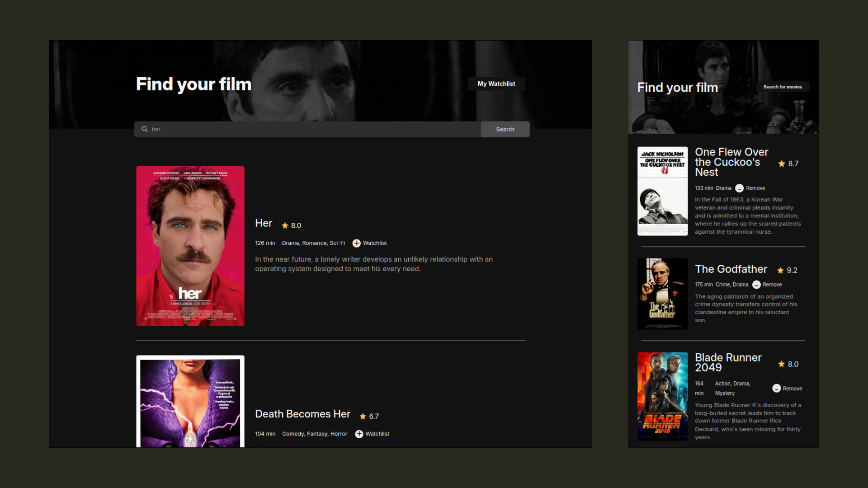Viewport: 868px width, 488px height.
Task: Click the Her movie poster thumbnail
Action: pos(190,246)
